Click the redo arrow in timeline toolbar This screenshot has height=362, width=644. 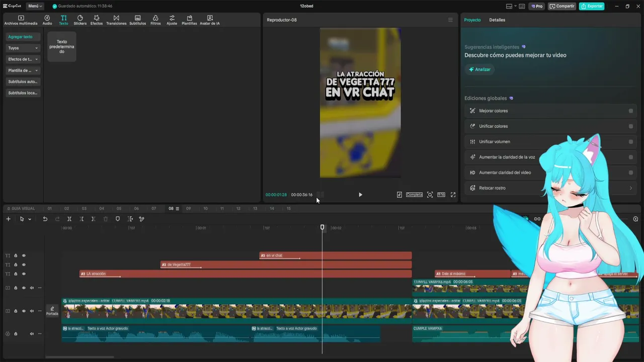(57, 219)
